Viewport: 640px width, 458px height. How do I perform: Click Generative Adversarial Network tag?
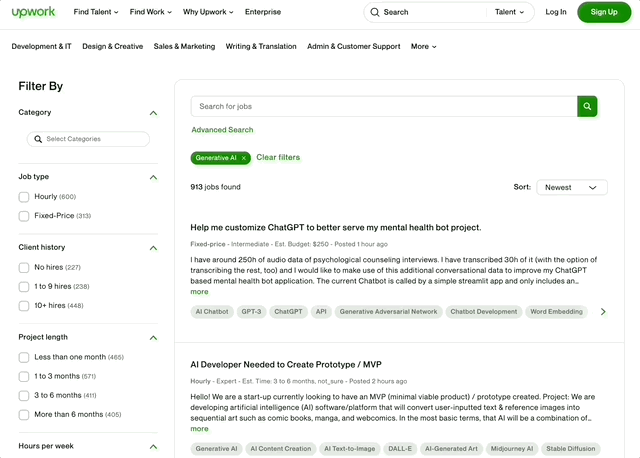pyautogui.click(x=388, y=312)
